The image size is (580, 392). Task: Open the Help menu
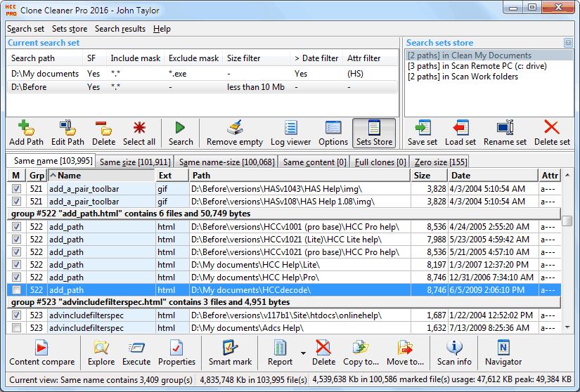162,29
